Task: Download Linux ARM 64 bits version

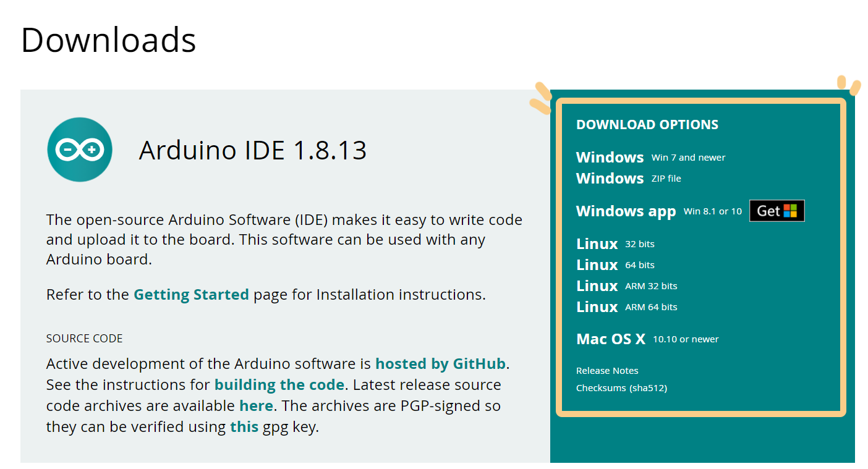Action: pyautogui.click(x=626, y=306)
